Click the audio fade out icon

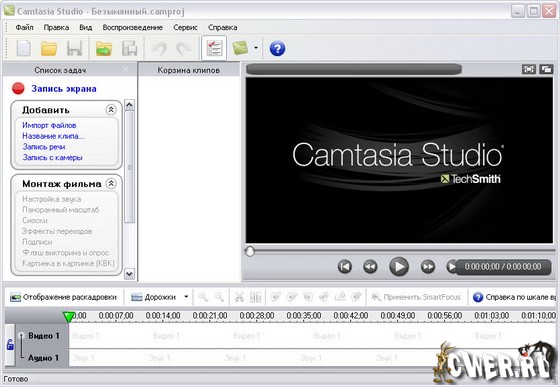[x=292, y=297]
